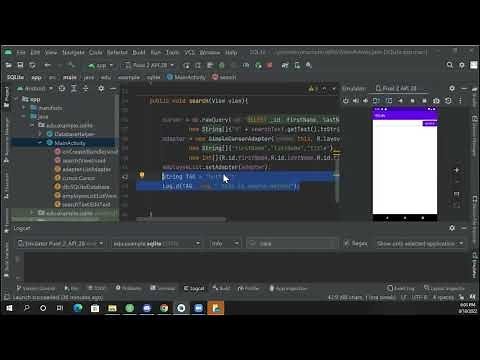Click the Edge icon in taskbar
Screen dimensions: 480x360
point(77,308)
